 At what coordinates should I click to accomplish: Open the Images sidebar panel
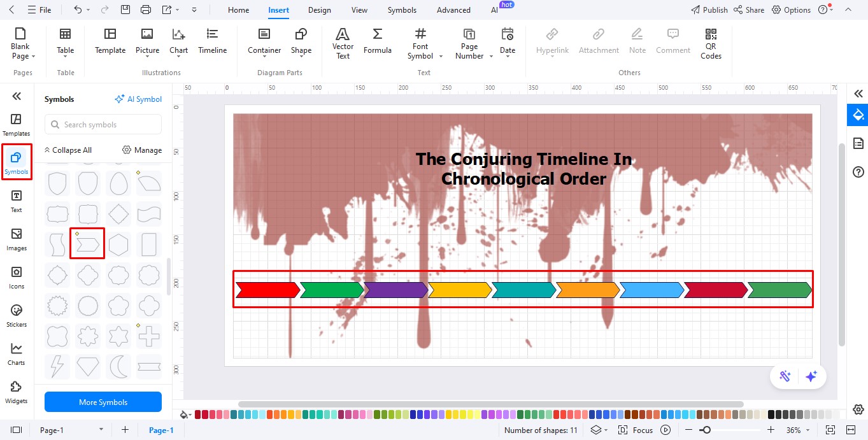[x=17, y=239]
